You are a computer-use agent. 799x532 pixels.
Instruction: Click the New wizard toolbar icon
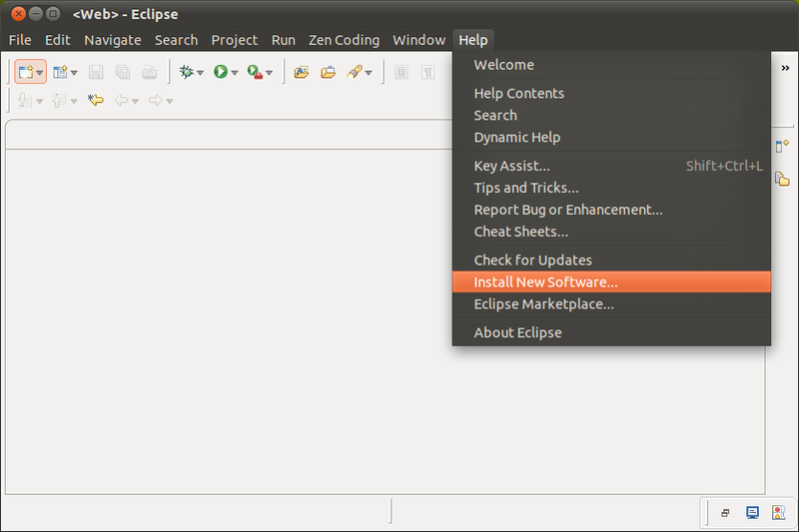pos(26,72)
